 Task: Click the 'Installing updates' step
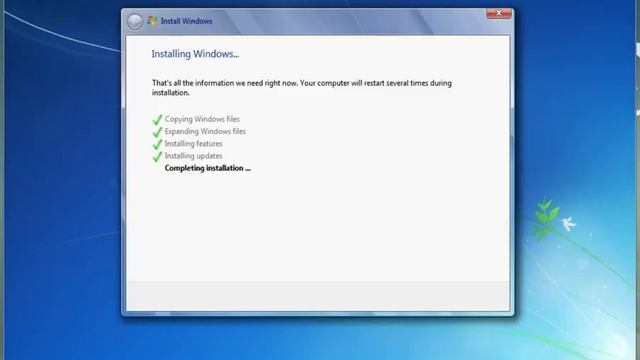(193, 156)
